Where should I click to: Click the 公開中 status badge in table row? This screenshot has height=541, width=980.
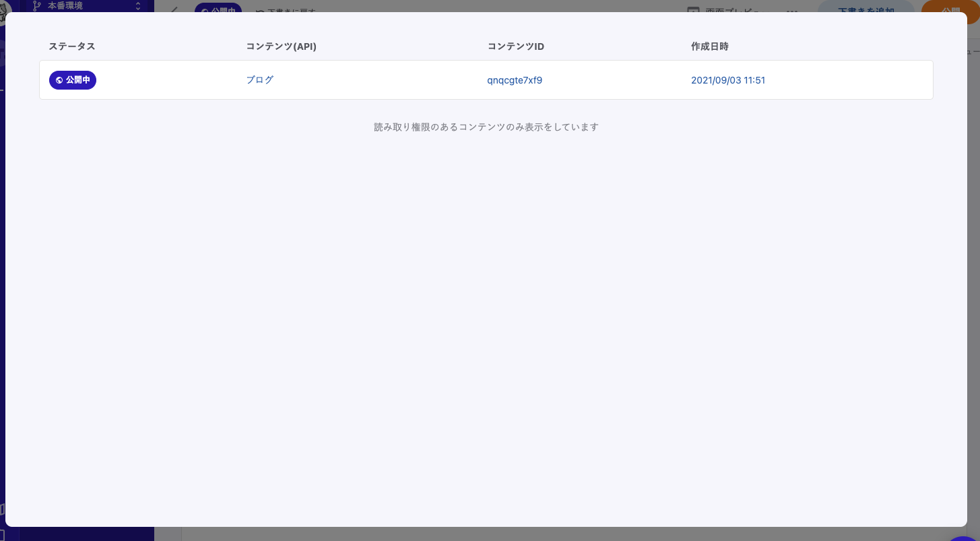(x=73, y=80)
